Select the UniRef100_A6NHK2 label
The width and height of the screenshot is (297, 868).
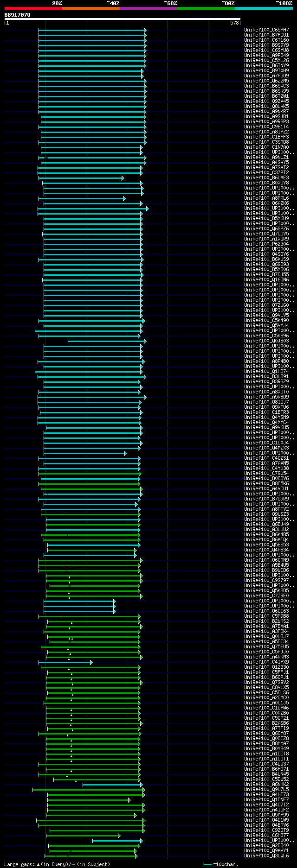pyautogui.click(x=266, y=785)
